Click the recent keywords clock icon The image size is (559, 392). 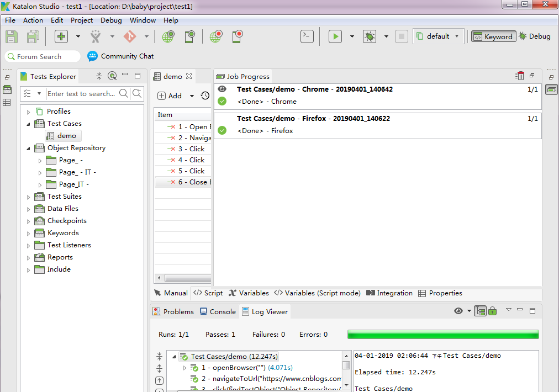205,96
